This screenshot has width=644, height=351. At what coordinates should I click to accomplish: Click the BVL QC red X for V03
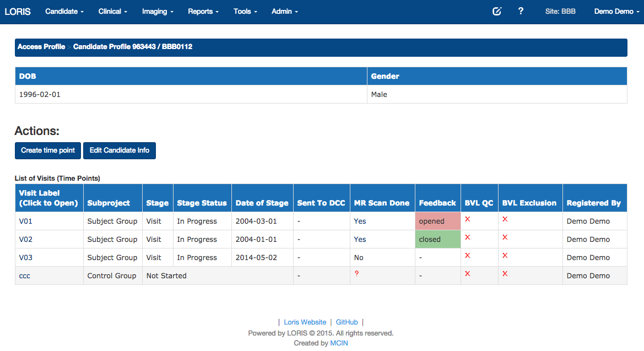point(468,256)
